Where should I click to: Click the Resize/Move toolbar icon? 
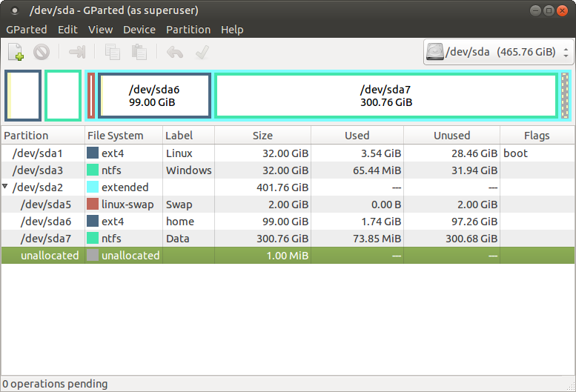coord(77,52)
